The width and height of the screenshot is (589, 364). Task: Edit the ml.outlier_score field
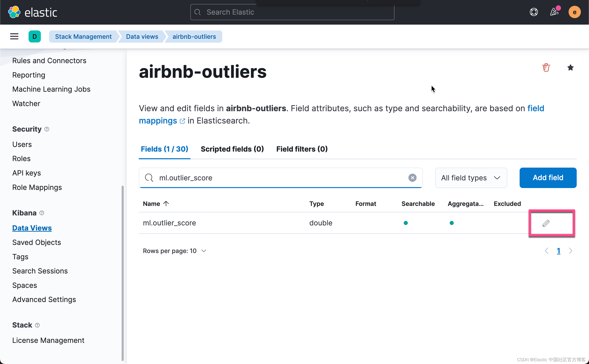click(546, 223)
